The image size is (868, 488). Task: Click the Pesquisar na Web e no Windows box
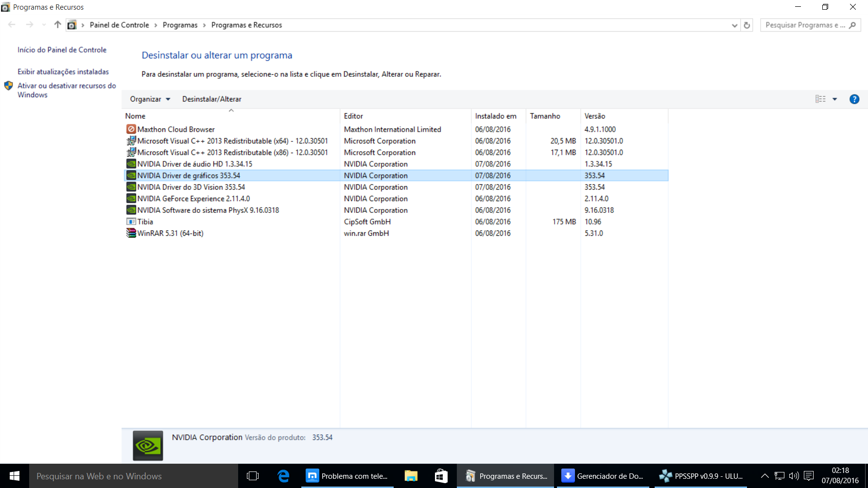point(134,476)
